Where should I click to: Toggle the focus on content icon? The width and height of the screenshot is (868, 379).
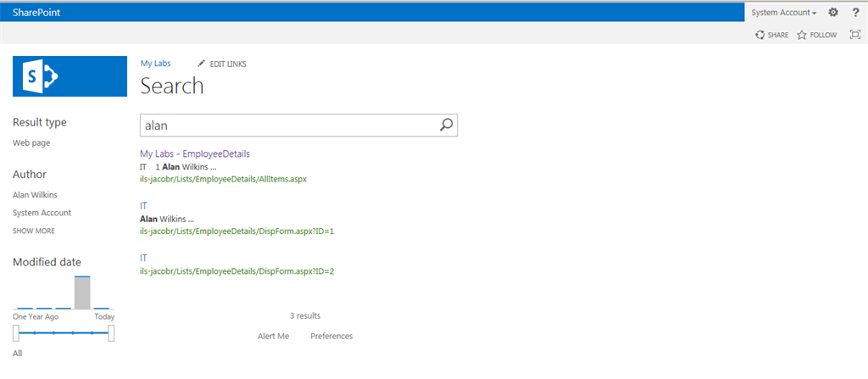[854, 35]
